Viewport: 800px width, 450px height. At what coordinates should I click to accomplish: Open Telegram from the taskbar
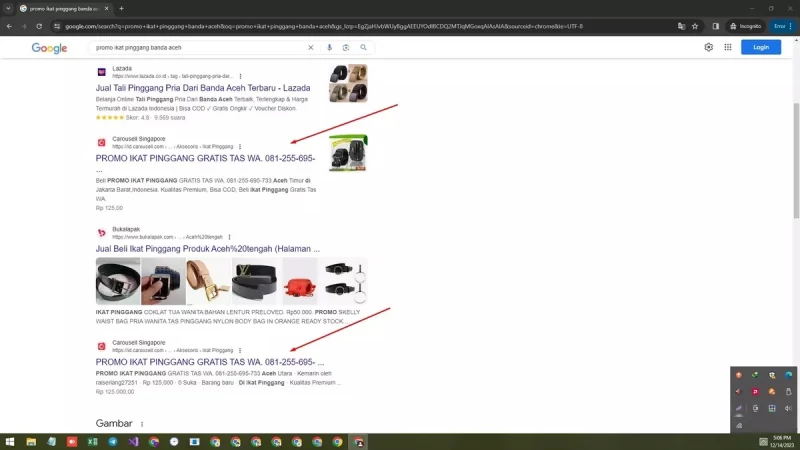click(113, 442)
